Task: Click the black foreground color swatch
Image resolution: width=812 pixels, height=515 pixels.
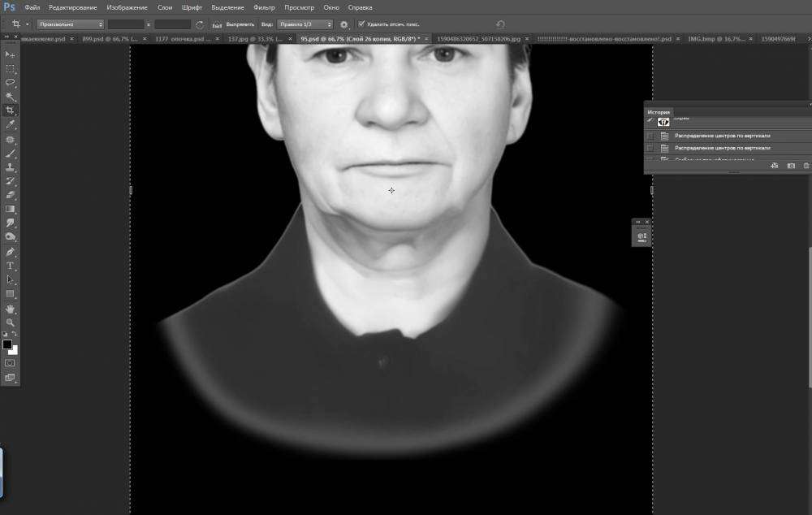Action: [x=7, y=344]
